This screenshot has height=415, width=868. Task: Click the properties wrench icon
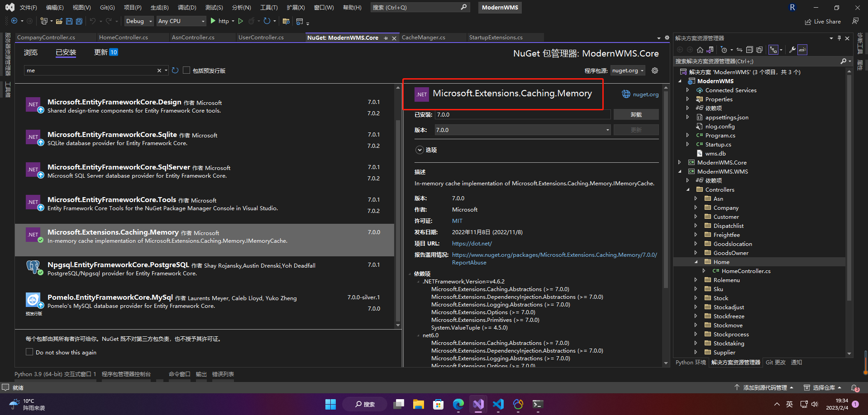click(x=792, y=50)
